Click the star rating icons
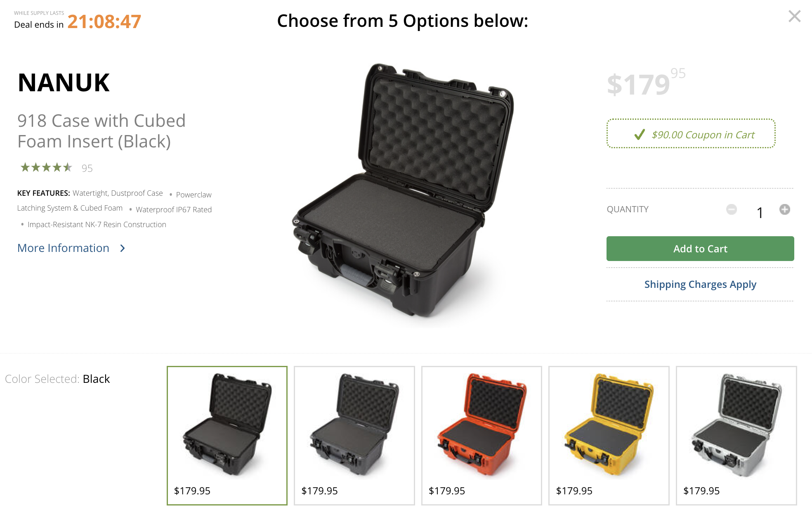The height and width of the screenshot is (522, 812). tap(46, 168)
